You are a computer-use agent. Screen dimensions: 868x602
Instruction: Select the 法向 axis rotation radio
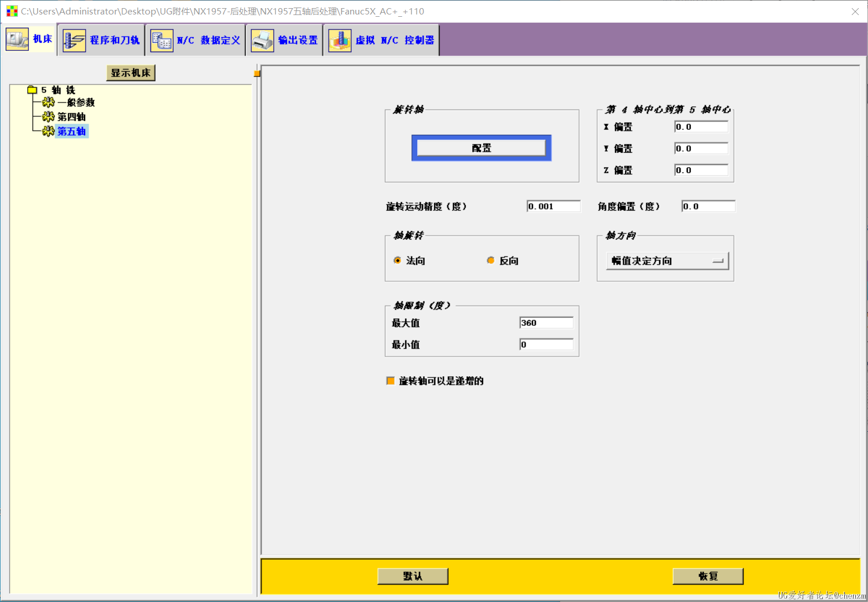(397, 260)
